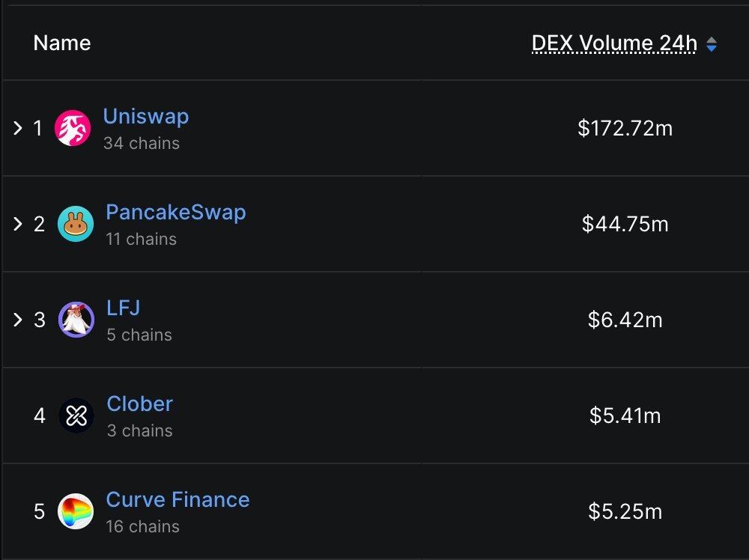749x560 pixels.
Task: Click the Clober black X logo
Action: tap(76, 416)
